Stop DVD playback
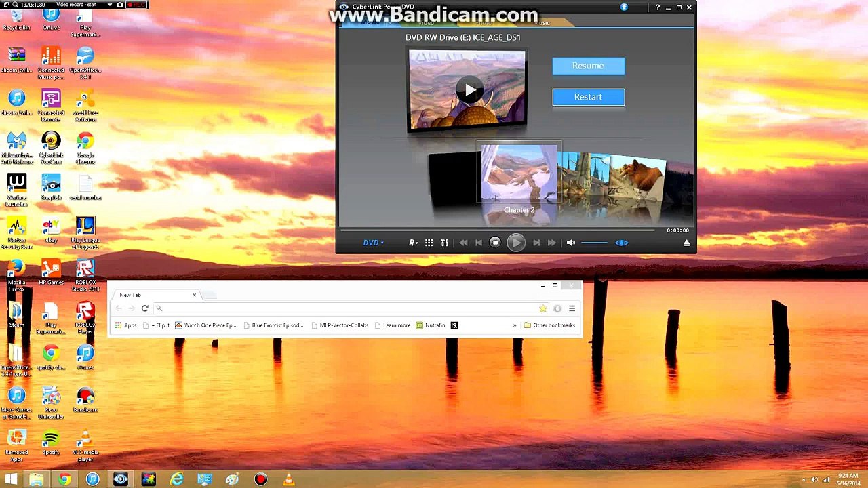Screen dimensions: 868x488 (495, 243)
